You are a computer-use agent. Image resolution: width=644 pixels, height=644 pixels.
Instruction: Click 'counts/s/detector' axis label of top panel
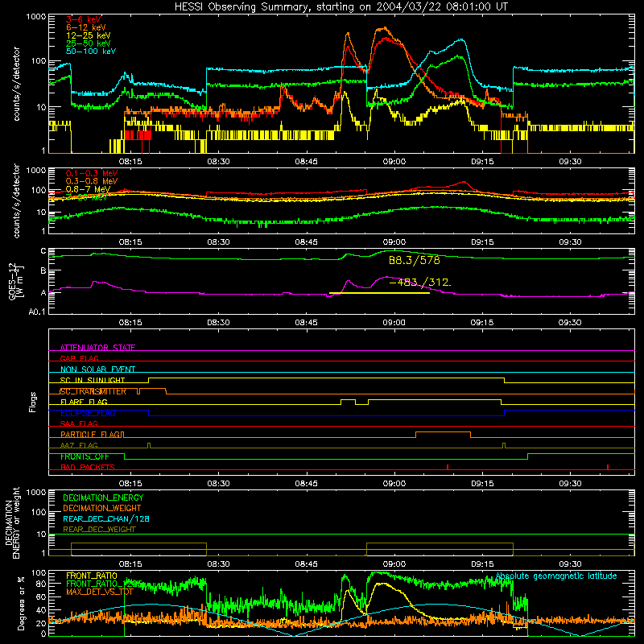[16, 84]
